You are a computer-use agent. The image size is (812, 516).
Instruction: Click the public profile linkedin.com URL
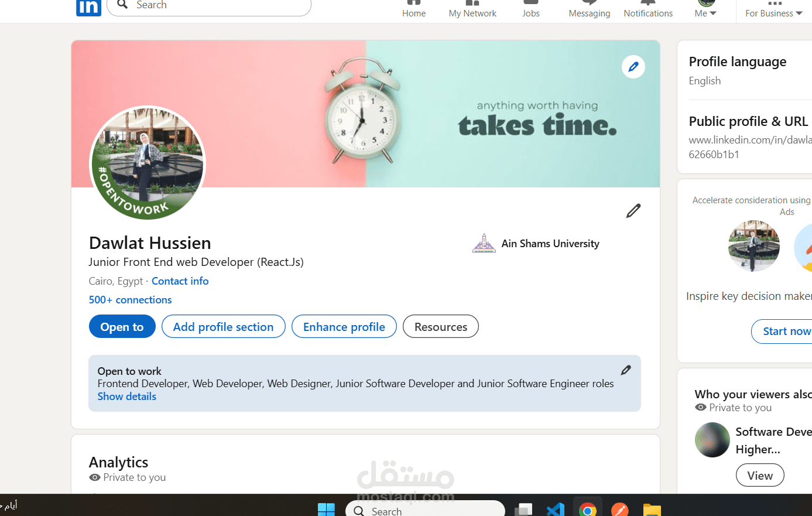pos(750,147)
